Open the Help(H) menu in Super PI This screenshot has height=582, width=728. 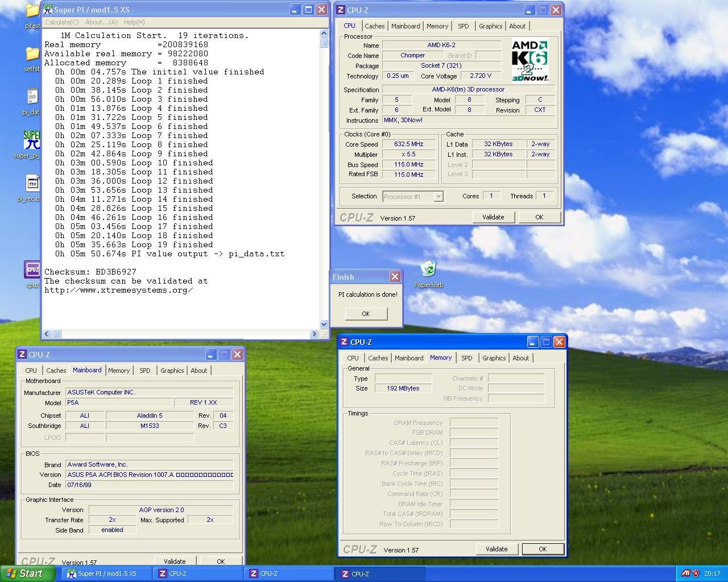point(134,22)
